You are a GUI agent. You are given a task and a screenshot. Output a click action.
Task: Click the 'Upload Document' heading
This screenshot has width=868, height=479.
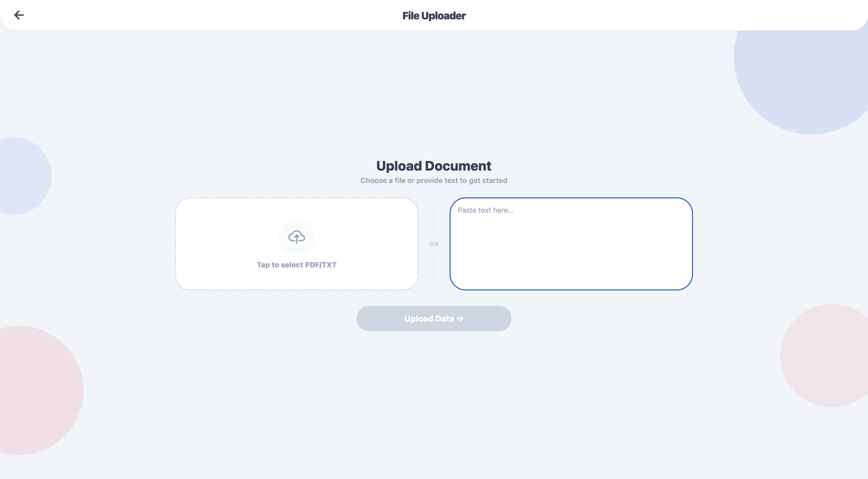pos(434,166)
